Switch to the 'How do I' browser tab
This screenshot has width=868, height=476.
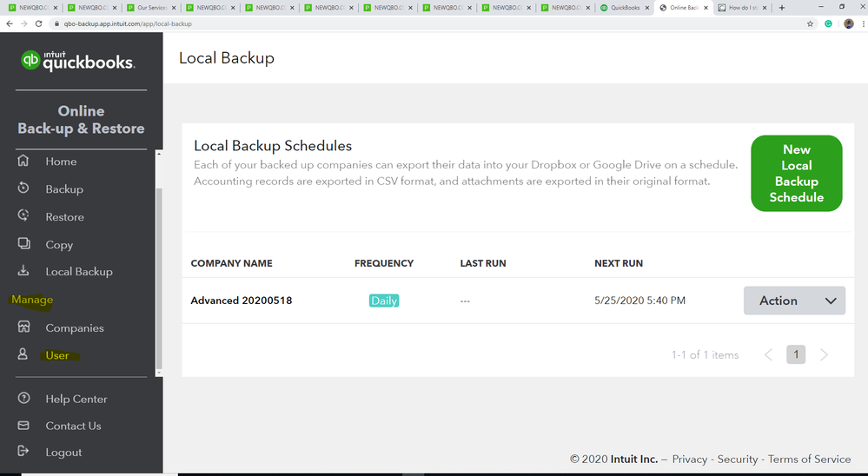coord(742,8)
